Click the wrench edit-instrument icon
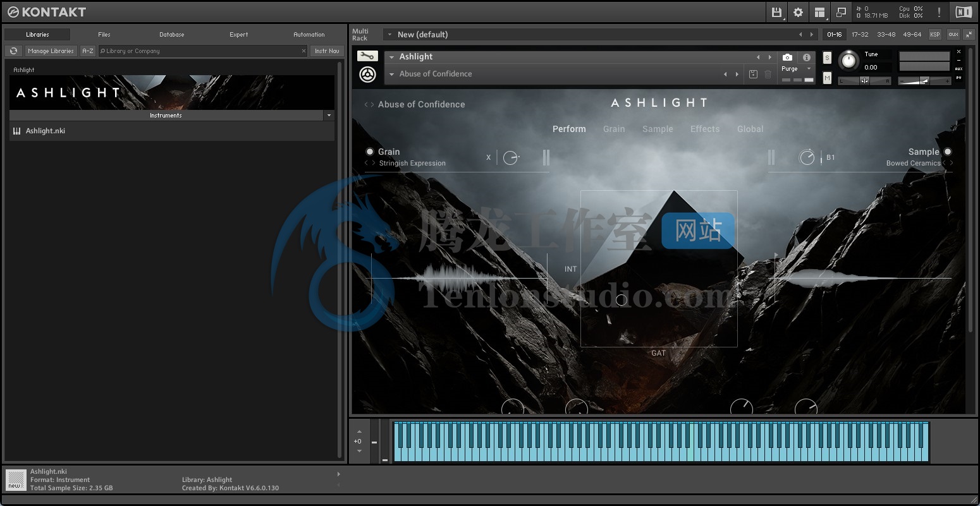 pyautogui.click(x=367, y=56)
